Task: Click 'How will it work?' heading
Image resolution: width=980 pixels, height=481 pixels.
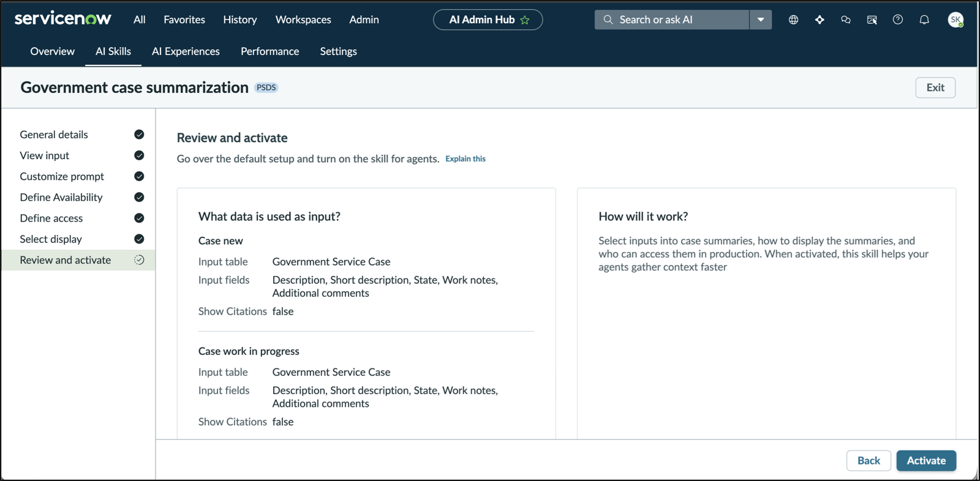Action: click(643, 217)
